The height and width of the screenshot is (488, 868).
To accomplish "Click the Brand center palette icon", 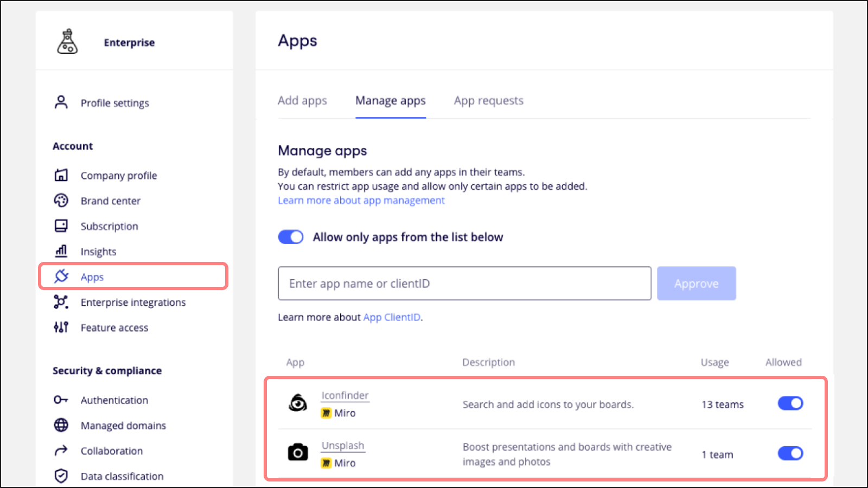I will coord(61,201).
